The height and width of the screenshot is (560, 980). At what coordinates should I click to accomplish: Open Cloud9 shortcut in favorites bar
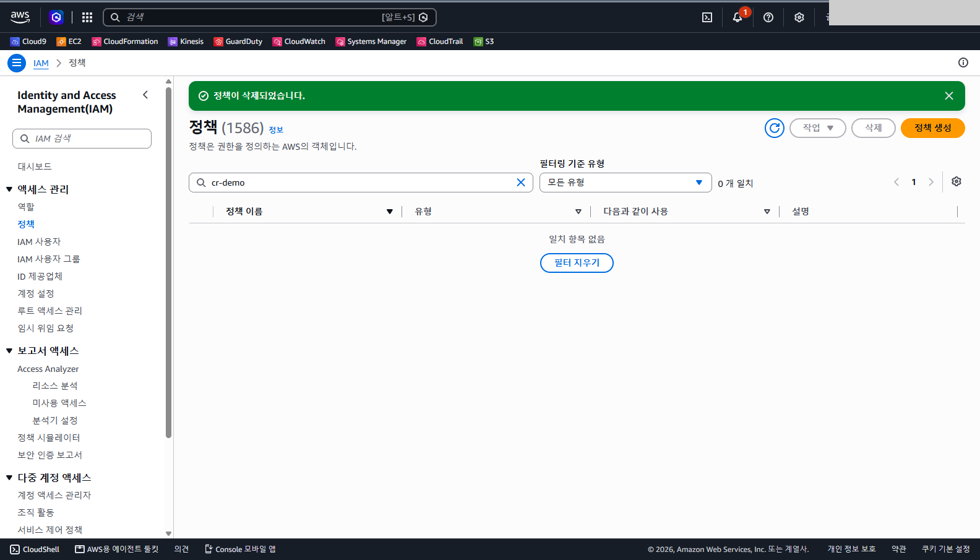28,41
